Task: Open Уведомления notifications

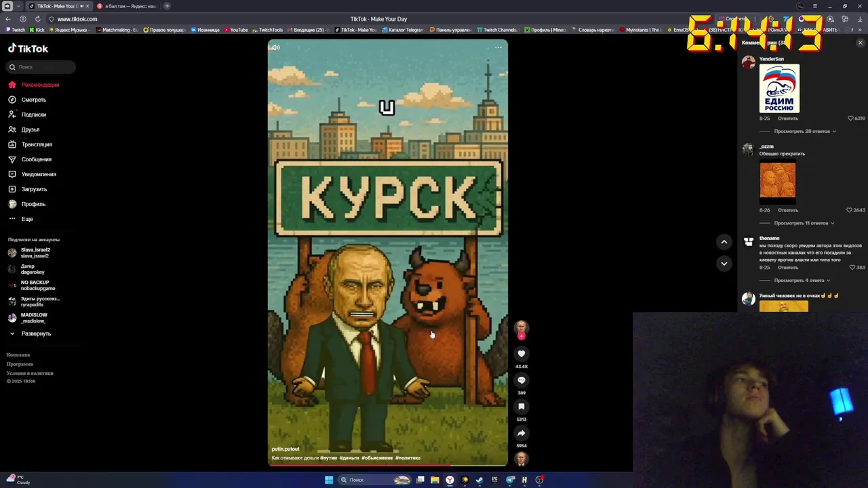Action: [x=32, y=174]
